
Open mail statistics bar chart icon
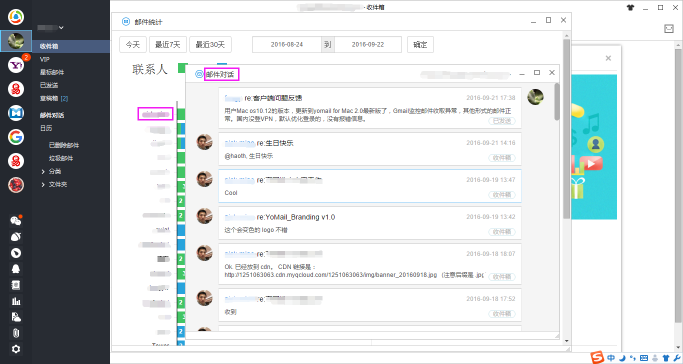16,301
